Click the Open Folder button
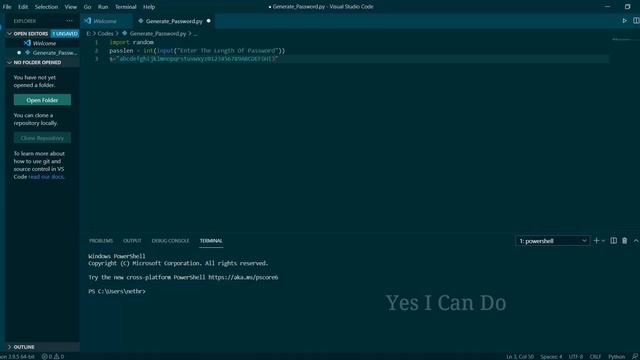Viewport: 640px width, 360px height. [42, 100]
